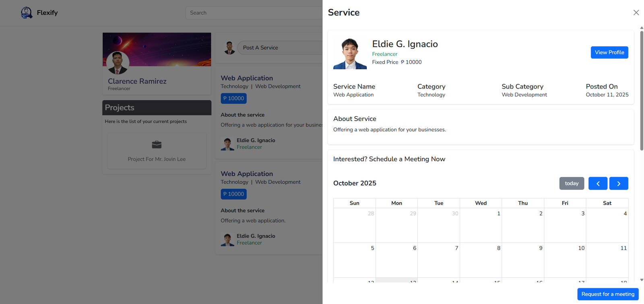Close the Service panel
The height and width of the screenshot is (304, 644).
coord(636,12)
